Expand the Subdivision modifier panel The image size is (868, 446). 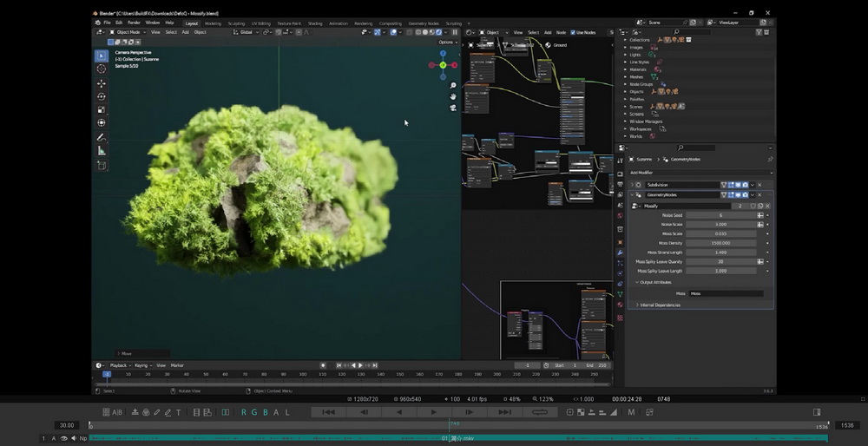(x=632, y=185)
